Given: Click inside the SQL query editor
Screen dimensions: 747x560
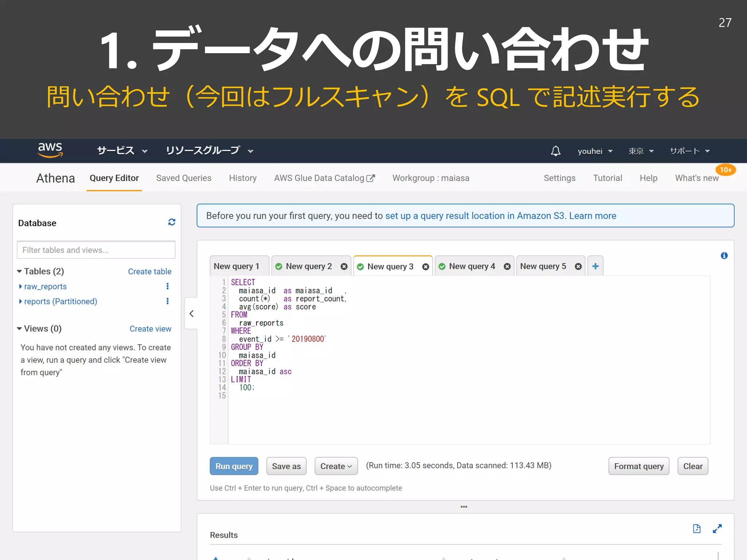Looking at the screenshot, I should [469, 360].
